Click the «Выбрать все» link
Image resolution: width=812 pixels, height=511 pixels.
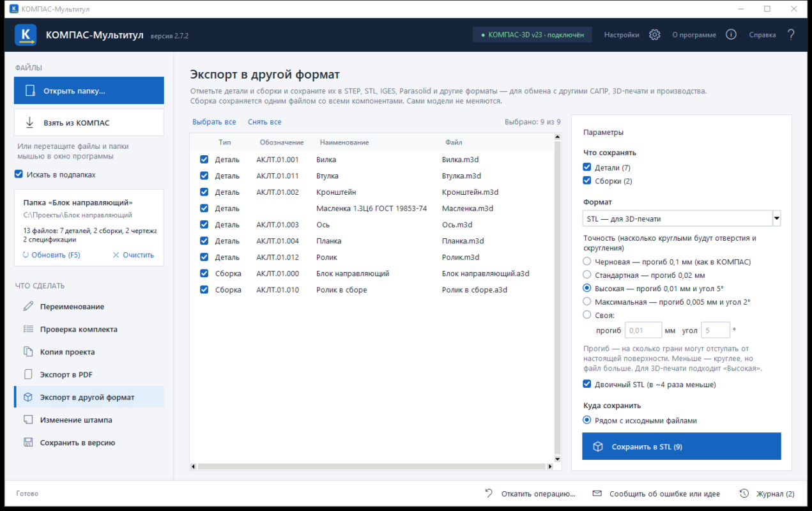click(x=214, y=122)
